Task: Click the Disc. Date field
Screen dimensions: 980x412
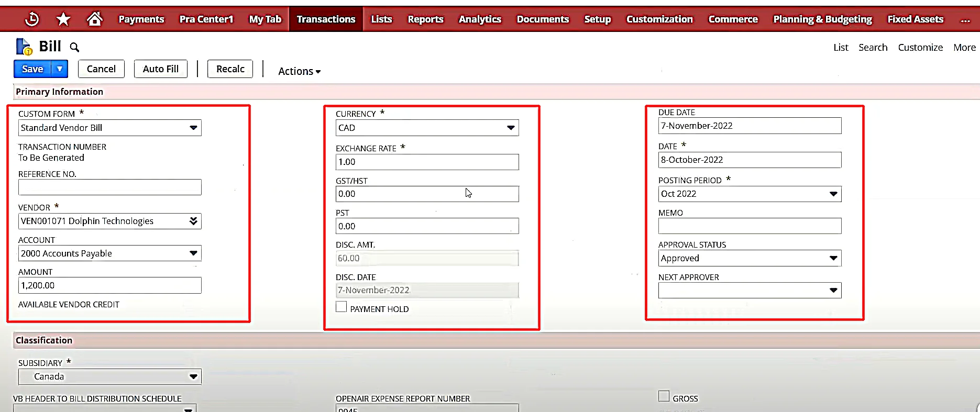Action: 427,290
